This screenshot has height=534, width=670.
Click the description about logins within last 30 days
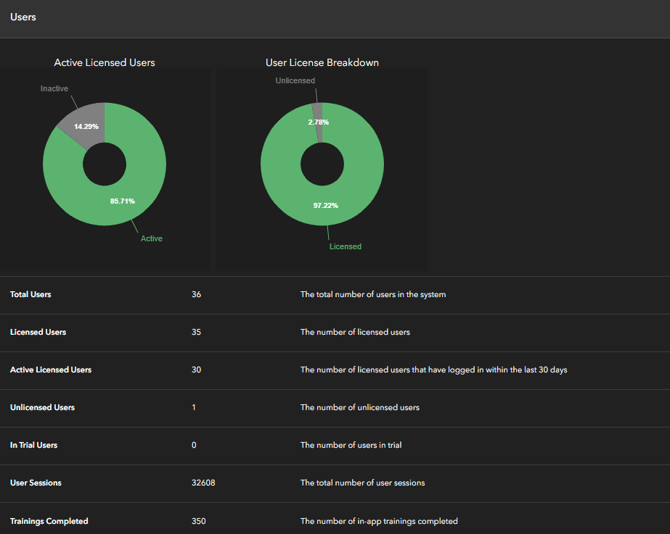(x=433, y=370)
